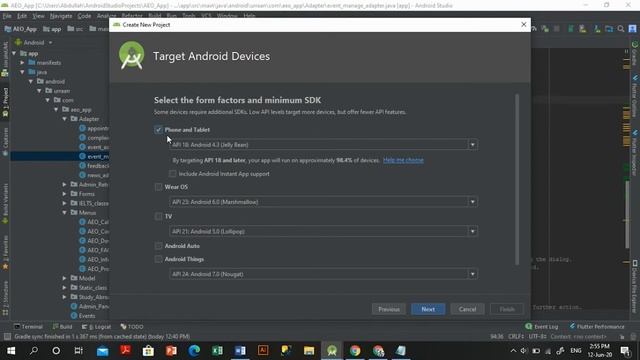Enable the Android Things checkbox
The height and width of the screenshot is (360, 640).
158,259
